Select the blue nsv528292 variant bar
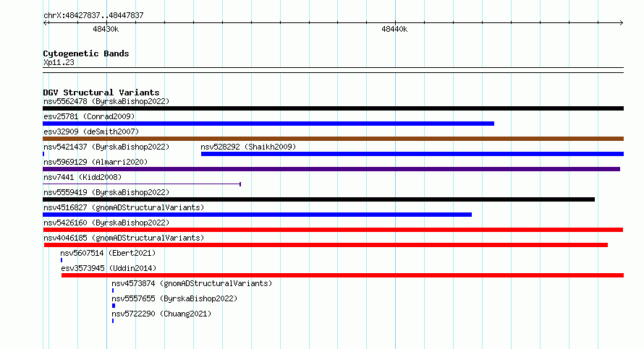This screenshot has width=644, height=349. 412,154
